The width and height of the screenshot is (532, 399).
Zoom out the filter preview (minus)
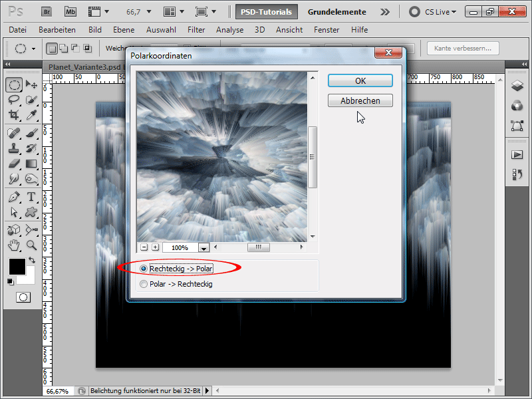[144, 247]
